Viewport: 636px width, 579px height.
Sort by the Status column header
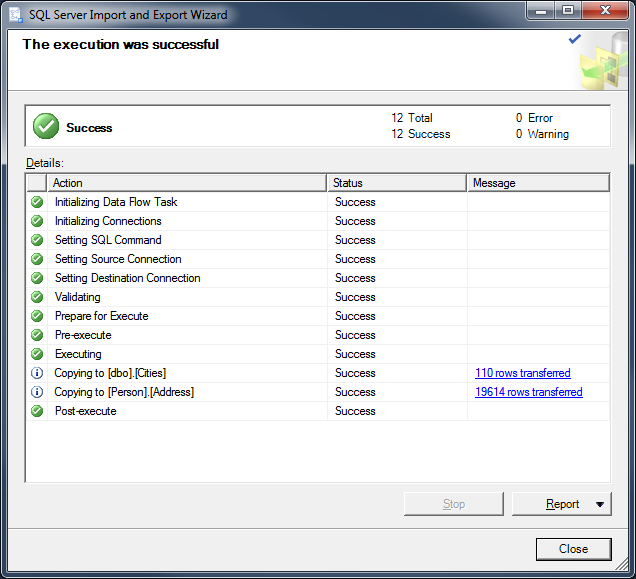[x=397, y=183]
